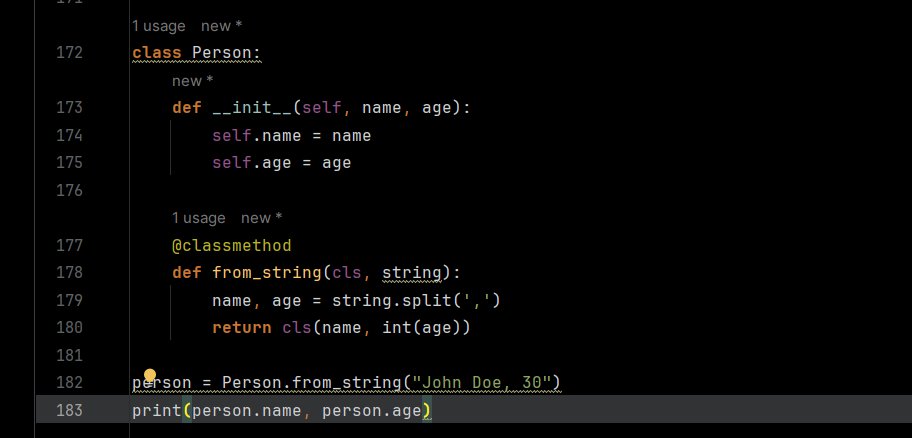This screenshot has width=912, height=438.
Task: Click "string.split(',')" on line 179
Action: 416,300
